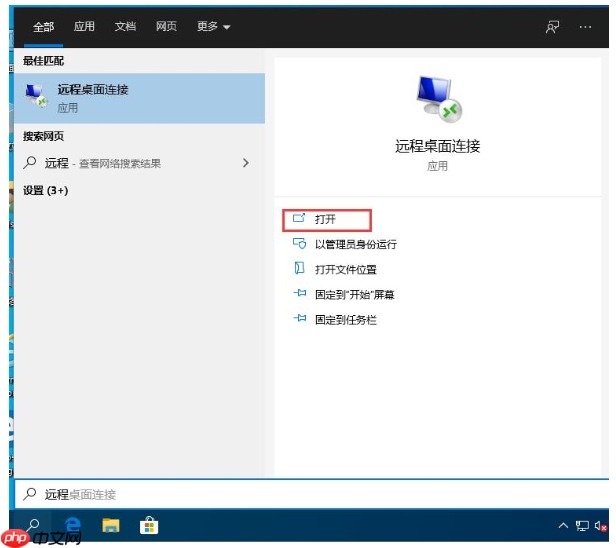Click the search box magnifier icon
The width and height of the screenshot is (616, 548).
tap(30, 494)
